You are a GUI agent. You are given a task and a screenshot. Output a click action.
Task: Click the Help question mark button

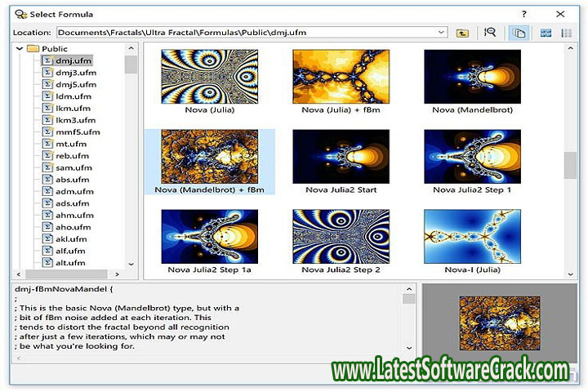(523, 14)
